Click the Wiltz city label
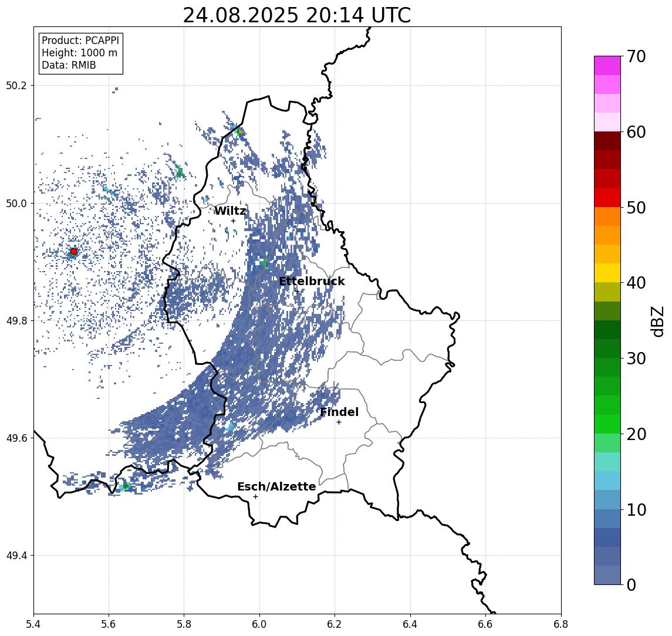 (230, 211)
